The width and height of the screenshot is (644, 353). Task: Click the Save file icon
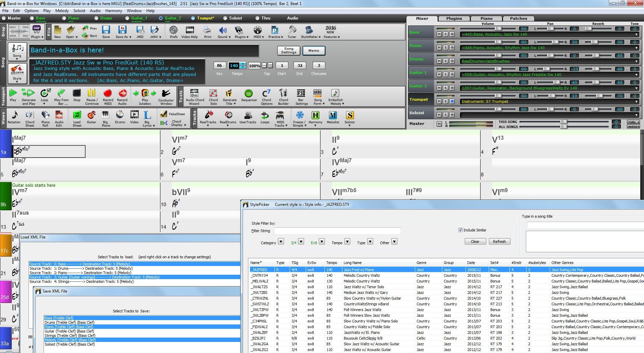(x=106, y=32)
